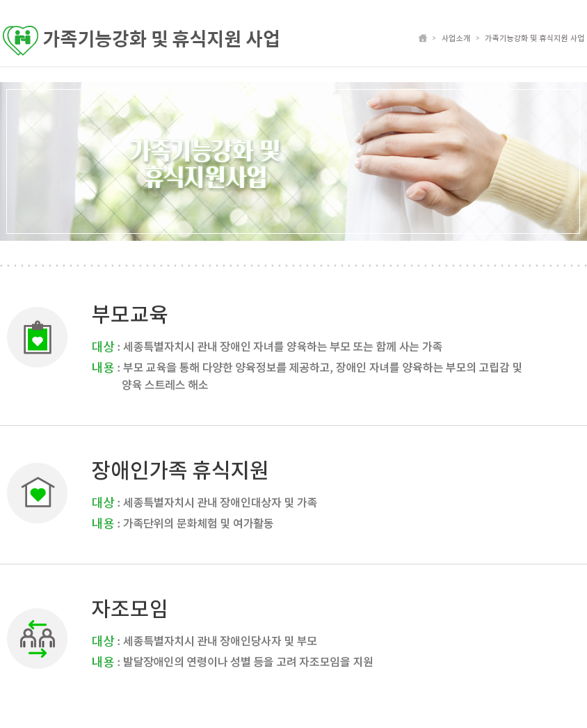Click 내용 label under 부모교육
587x728 pixels.
tap(102, 367)
